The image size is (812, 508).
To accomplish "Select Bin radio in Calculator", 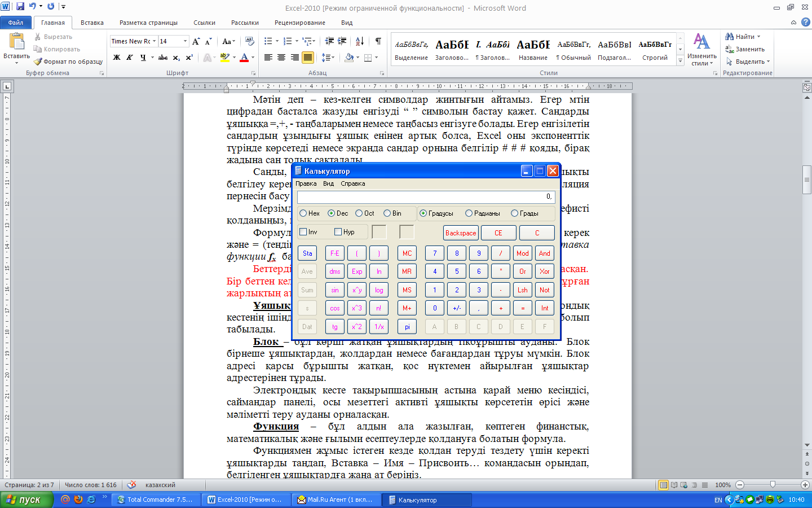I will (x=387, y=213).
